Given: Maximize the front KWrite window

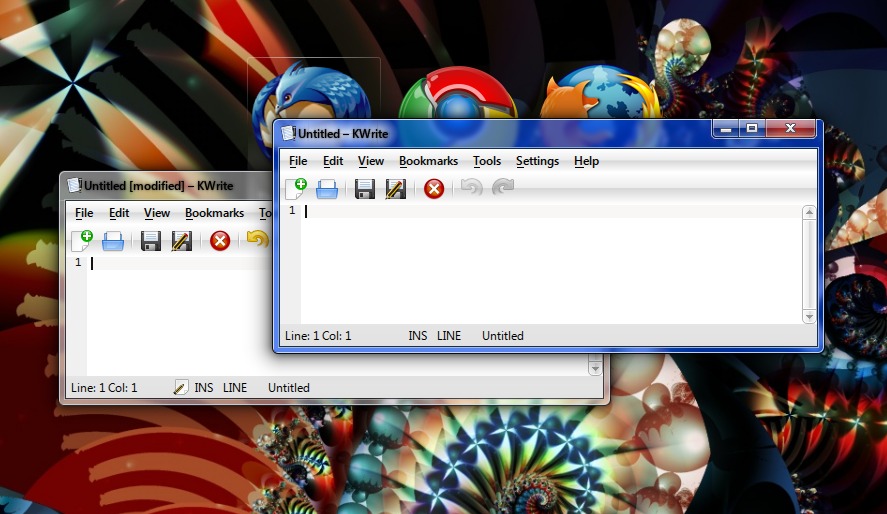Looking at the screenshot, I should click(752, 129).
